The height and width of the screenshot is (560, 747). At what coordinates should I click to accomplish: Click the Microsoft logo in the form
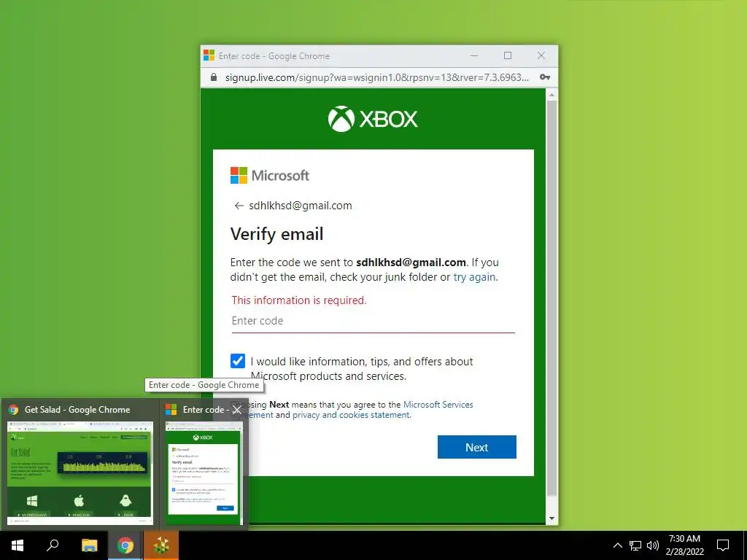[270, 175]
